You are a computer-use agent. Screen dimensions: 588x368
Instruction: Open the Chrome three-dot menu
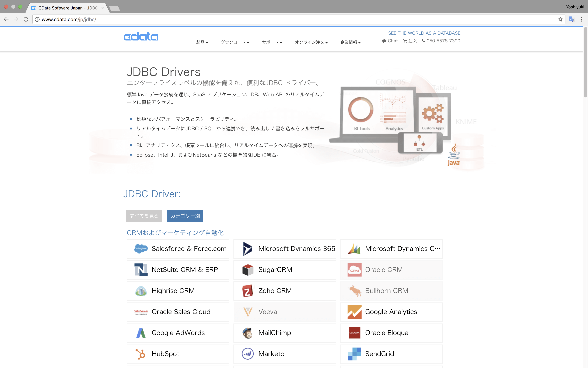[x=582, y=19]
